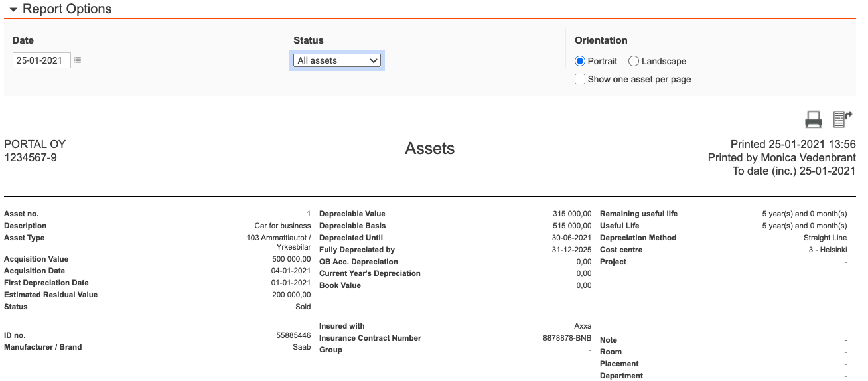Enable Show one asset per page
The width and height of the screenshot is (868, 381).
tap(580, 79)
